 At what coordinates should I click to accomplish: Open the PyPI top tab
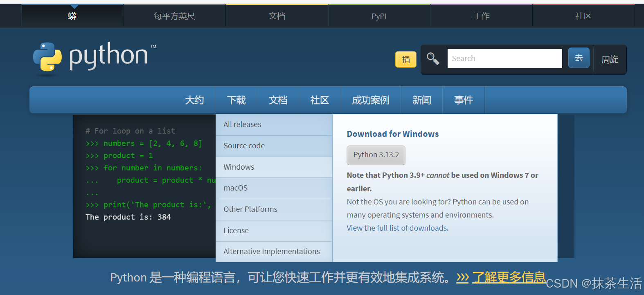click(x=379, y=16)
